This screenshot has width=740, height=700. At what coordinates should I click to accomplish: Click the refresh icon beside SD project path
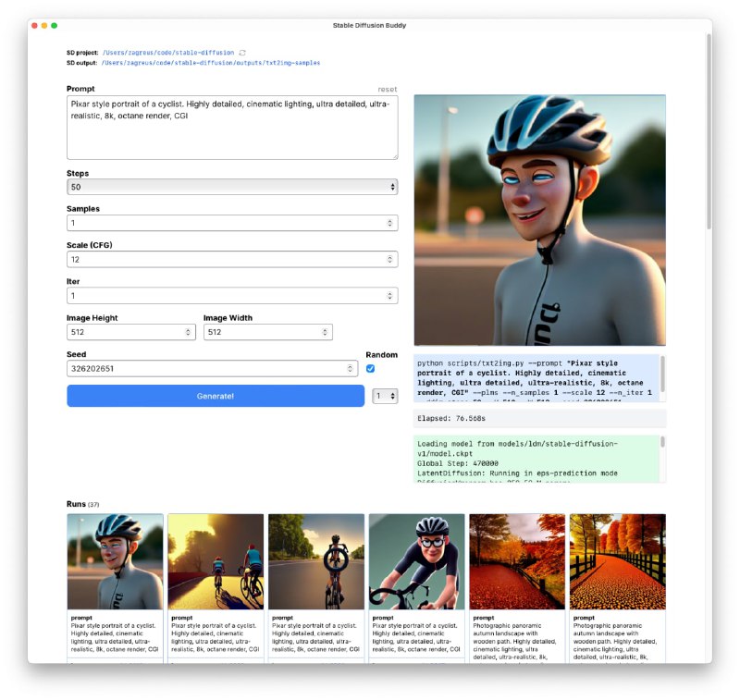pyautogui.click(x=242, y=53)
